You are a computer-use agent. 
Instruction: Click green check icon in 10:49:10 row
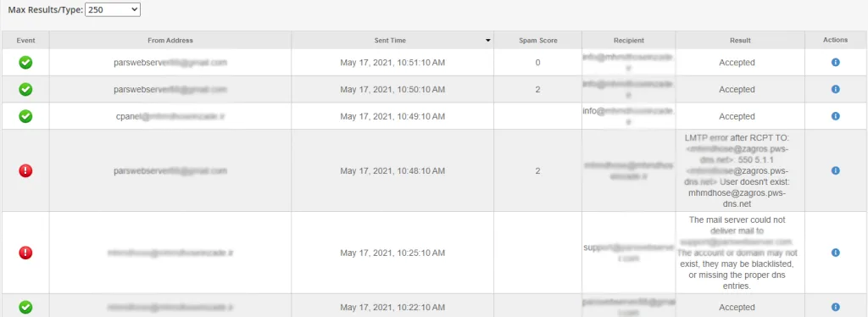point(25,116)
